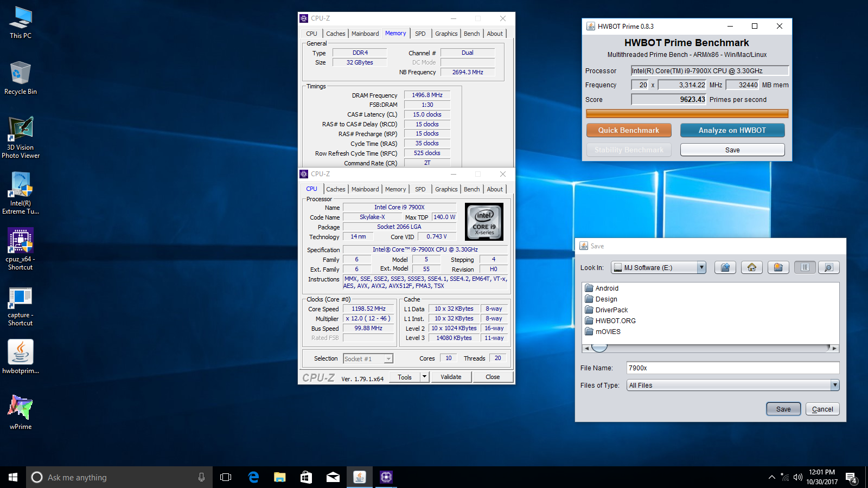Viewport: 868px width, 488px height.
Task: Launch wPrime from desktop
Action: click(x=21, y=412)
